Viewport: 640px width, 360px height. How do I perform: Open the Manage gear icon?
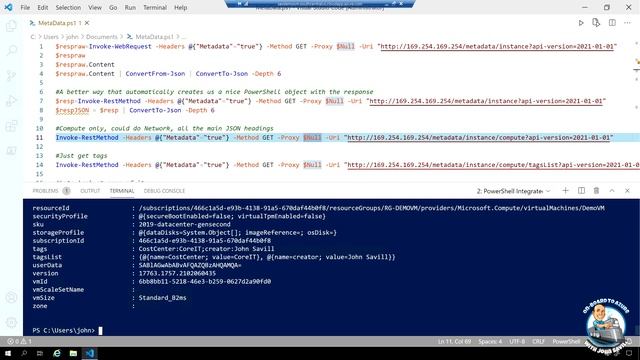pyautogui.click(x=11, y=322)
